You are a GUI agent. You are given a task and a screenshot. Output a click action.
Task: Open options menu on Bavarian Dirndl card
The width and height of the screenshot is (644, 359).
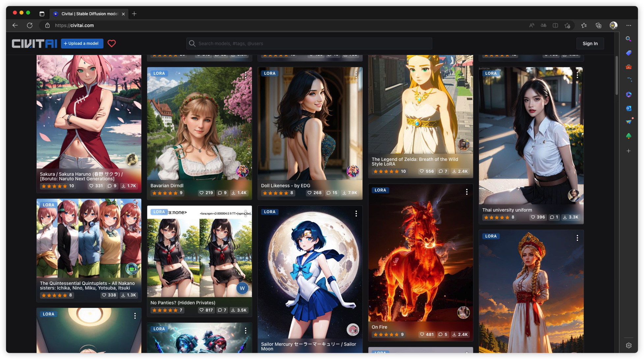point(246,75)
